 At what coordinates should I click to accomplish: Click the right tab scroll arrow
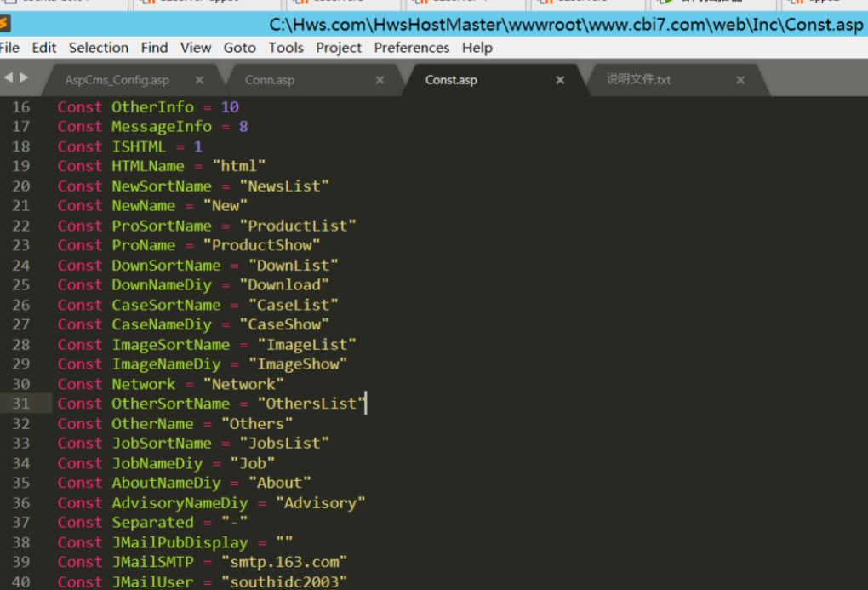[23, 78]
